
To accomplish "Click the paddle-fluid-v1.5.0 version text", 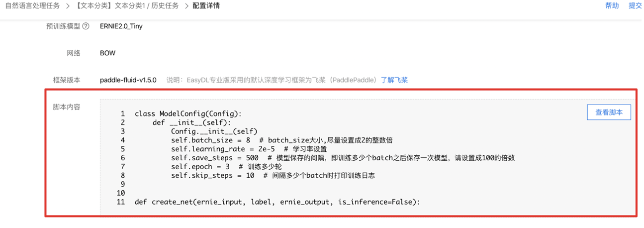I will [x=128, y=80].
